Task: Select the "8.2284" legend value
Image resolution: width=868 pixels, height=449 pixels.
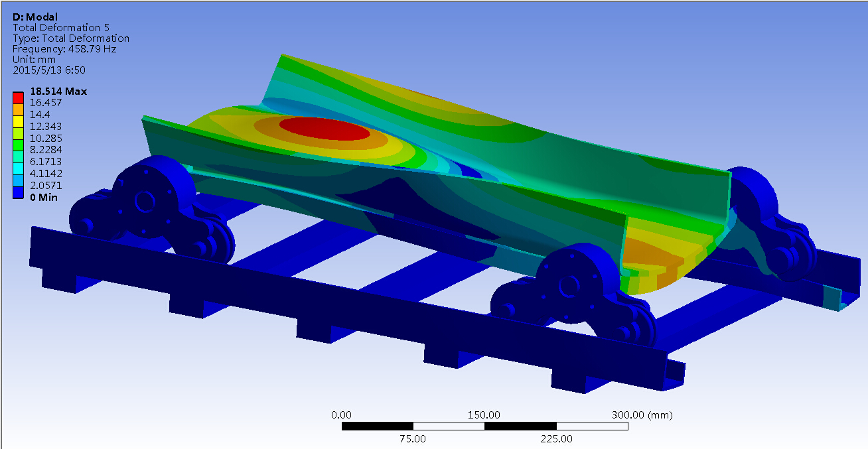Action: (x=46, y=150)
